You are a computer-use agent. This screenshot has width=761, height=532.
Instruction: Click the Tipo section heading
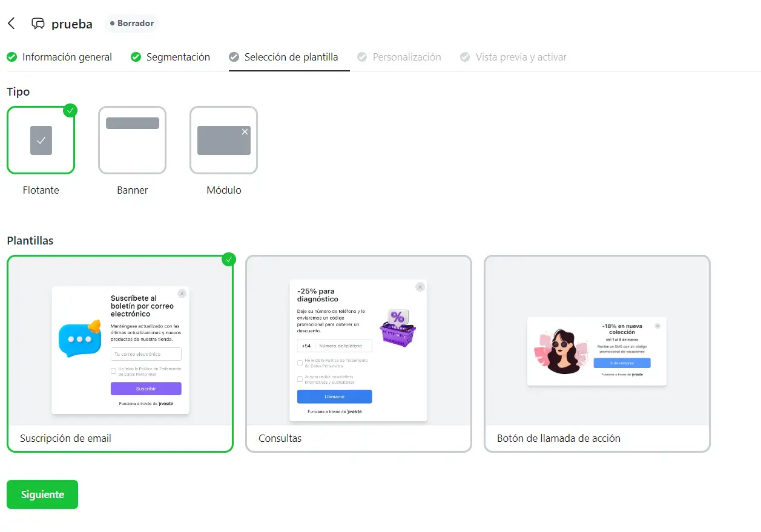18,92
